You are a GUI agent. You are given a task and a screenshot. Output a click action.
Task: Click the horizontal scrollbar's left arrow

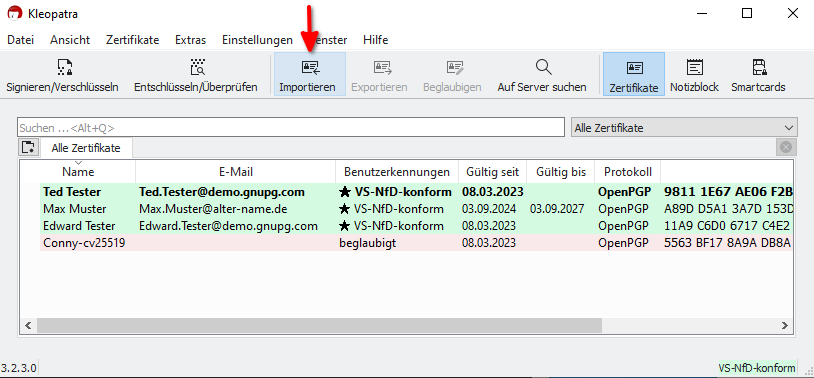[28, 326]
